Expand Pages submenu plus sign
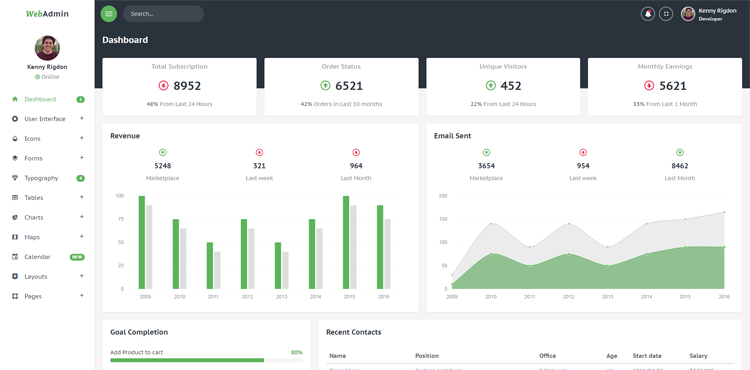750x370 pixels. 82,296
